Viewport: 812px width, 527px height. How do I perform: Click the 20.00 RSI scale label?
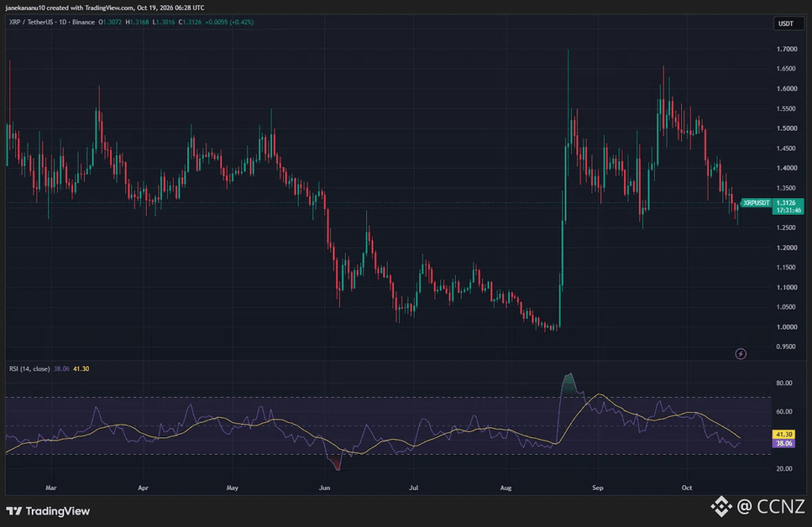(x=784, y=468)
